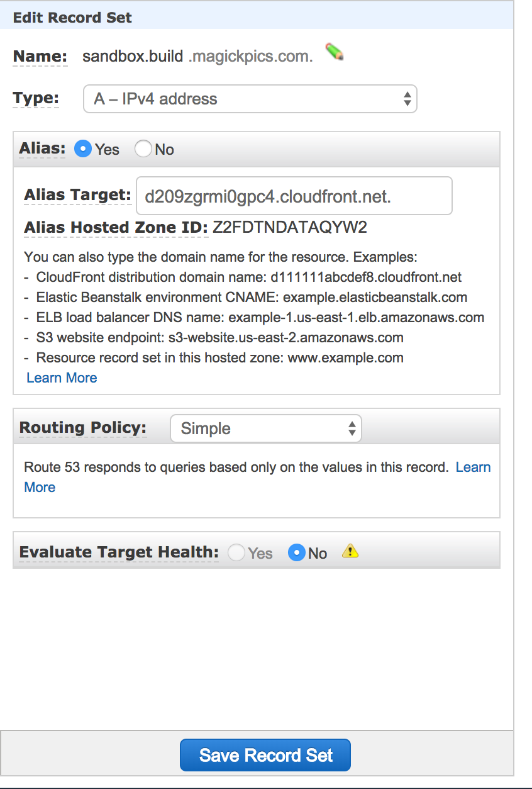Open the Routing Policy Simple dropdown
This screenshot has height=789, width=532.
(266, 428)
